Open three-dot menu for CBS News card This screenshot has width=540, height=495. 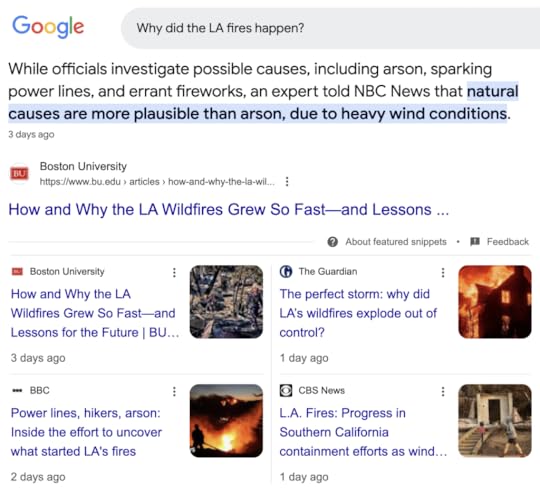click(x=443, y=391)
